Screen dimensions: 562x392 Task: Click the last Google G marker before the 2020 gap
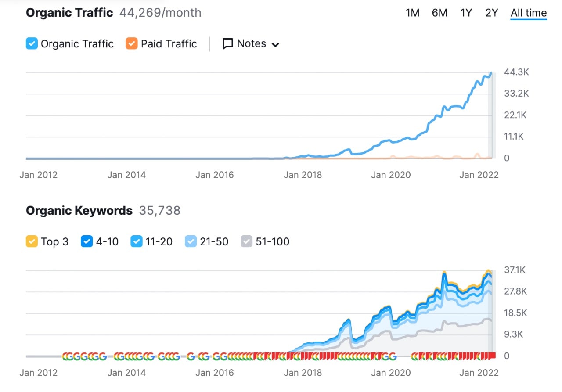click(x=393, y=356)
